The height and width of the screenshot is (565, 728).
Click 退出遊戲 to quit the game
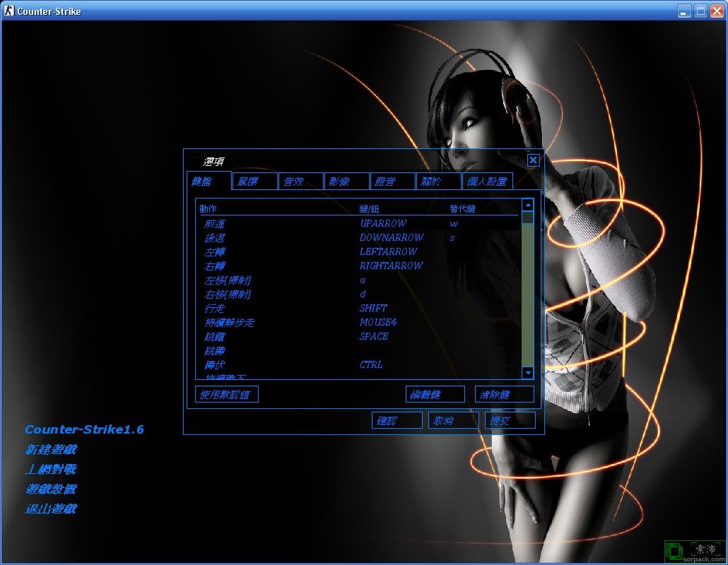(51, 509)
